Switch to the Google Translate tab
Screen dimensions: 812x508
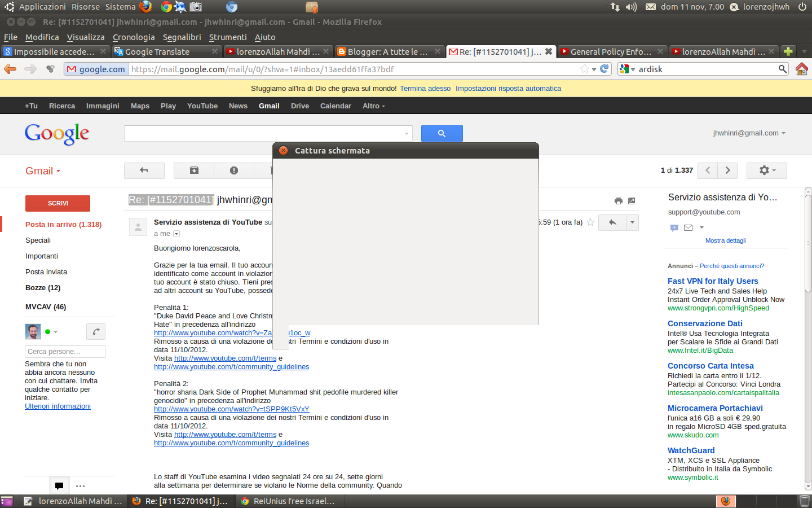(158, 52)
